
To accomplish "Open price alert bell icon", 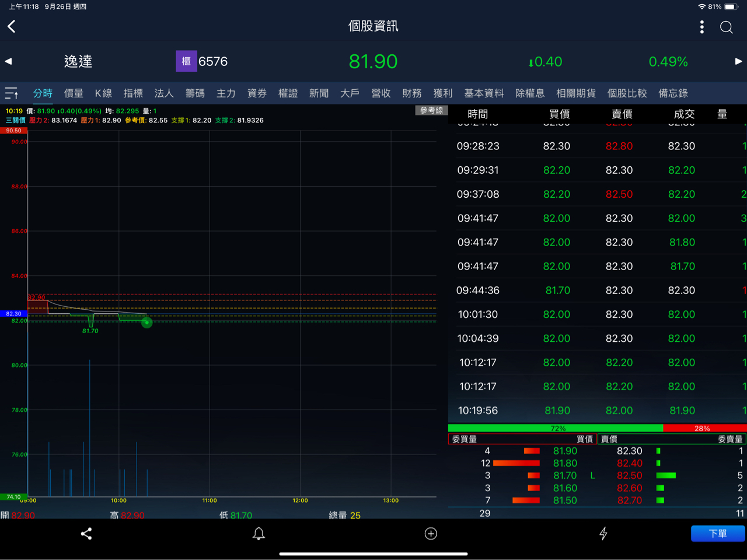I will tap(259, 534).
